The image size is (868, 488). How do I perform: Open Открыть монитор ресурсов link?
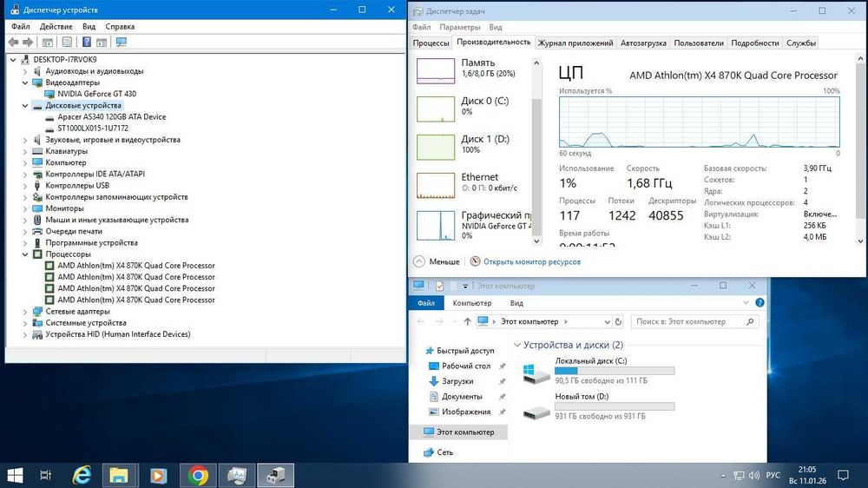click(532, 261)
